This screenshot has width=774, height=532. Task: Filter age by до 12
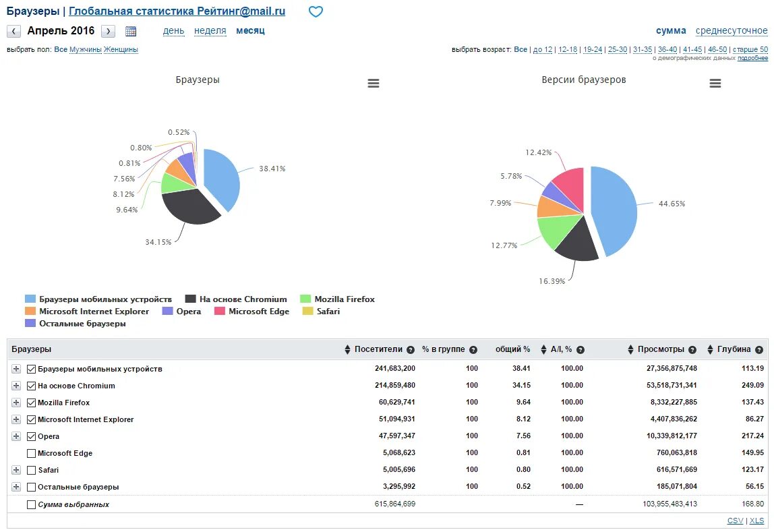[x=543, y=49]
